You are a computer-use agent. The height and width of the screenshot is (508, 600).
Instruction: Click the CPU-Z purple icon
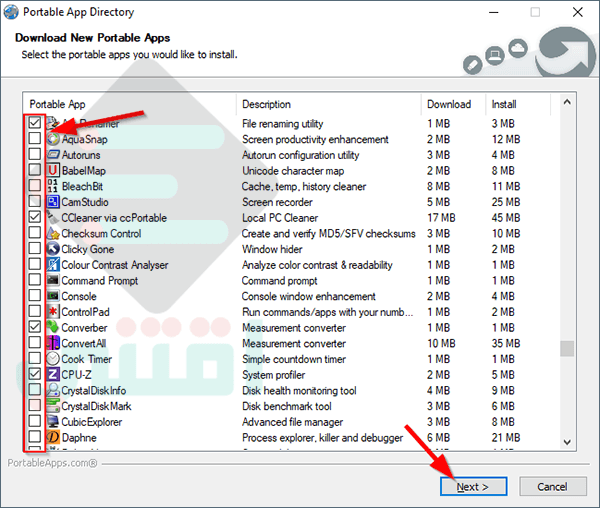tap(53, 374)
